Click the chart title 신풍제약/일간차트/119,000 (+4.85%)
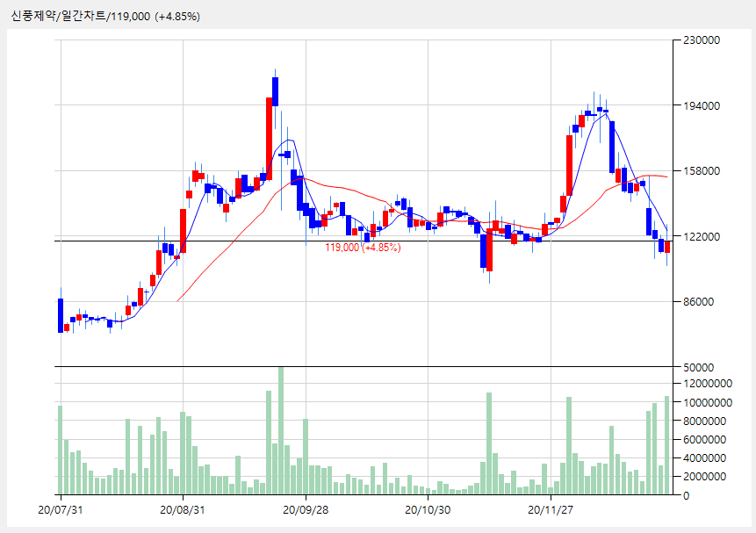756x533 pixels. point(105,17)
